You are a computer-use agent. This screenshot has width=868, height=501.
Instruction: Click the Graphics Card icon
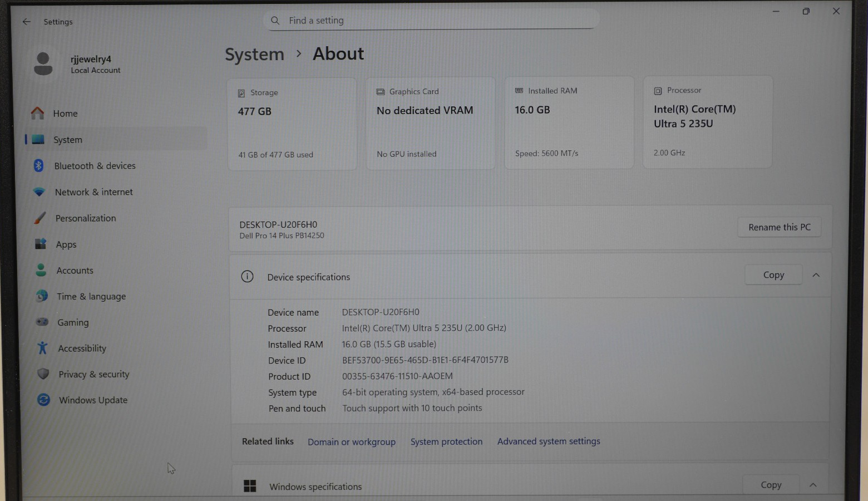tap(381, 92)
